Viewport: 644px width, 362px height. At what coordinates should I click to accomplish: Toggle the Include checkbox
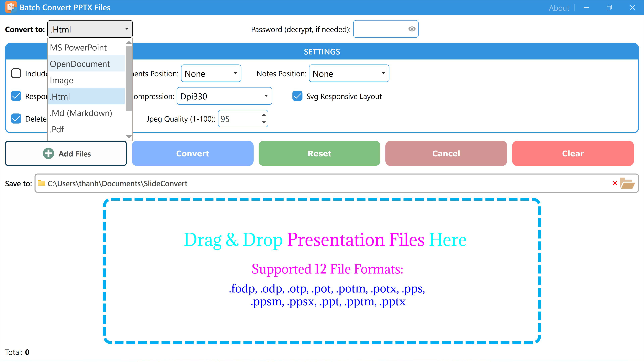[x=16, y=73]
